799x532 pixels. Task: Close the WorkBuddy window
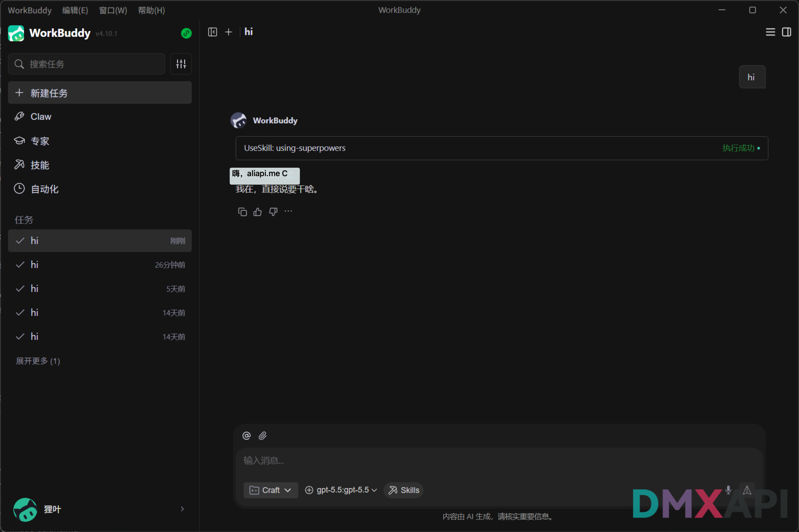(x=783, y=10)
